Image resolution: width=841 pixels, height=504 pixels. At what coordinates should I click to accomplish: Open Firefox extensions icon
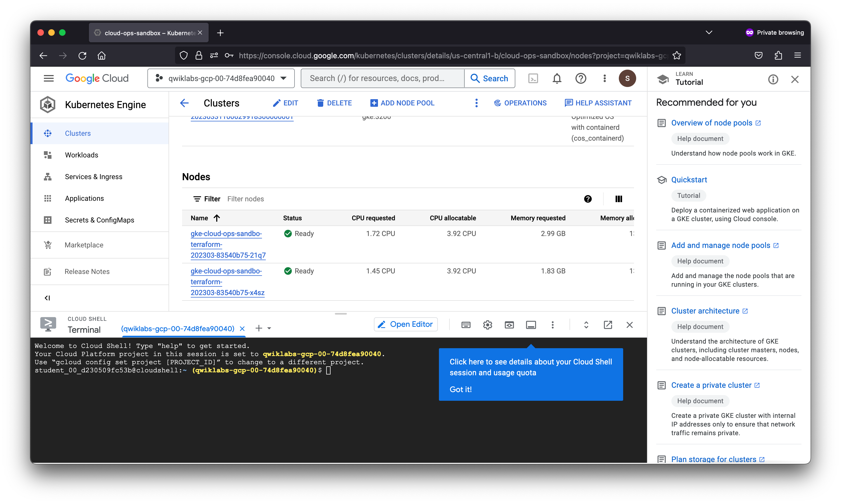[778, 56]
